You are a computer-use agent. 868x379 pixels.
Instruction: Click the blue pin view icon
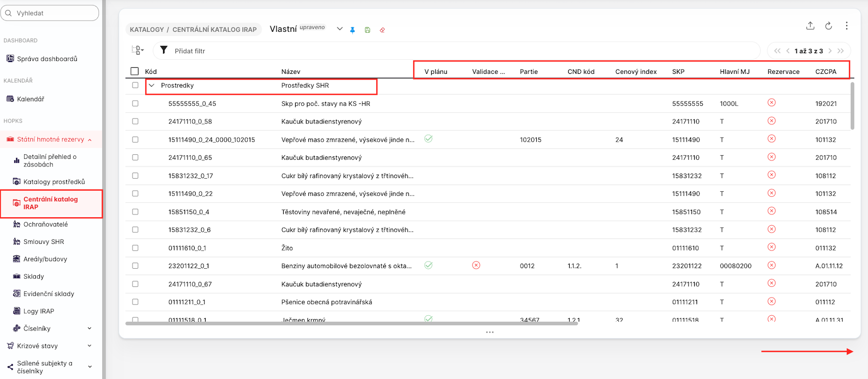point(352,30)
